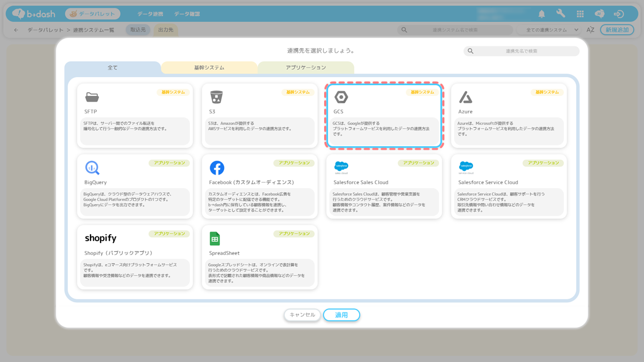Click the 適用 button

point(342,315)
